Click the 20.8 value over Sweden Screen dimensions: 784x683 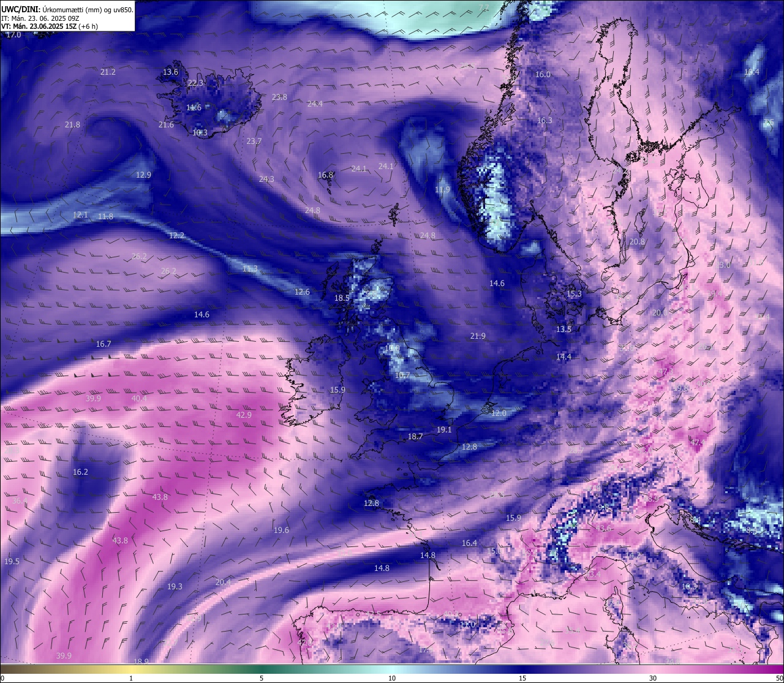pyautogui.click(x=637, y=241)
